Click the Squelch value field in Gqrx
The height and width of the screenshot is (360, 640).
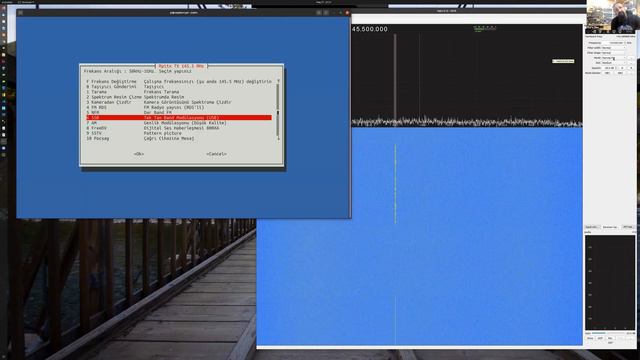pyautogui.click(x=609, y=68)
